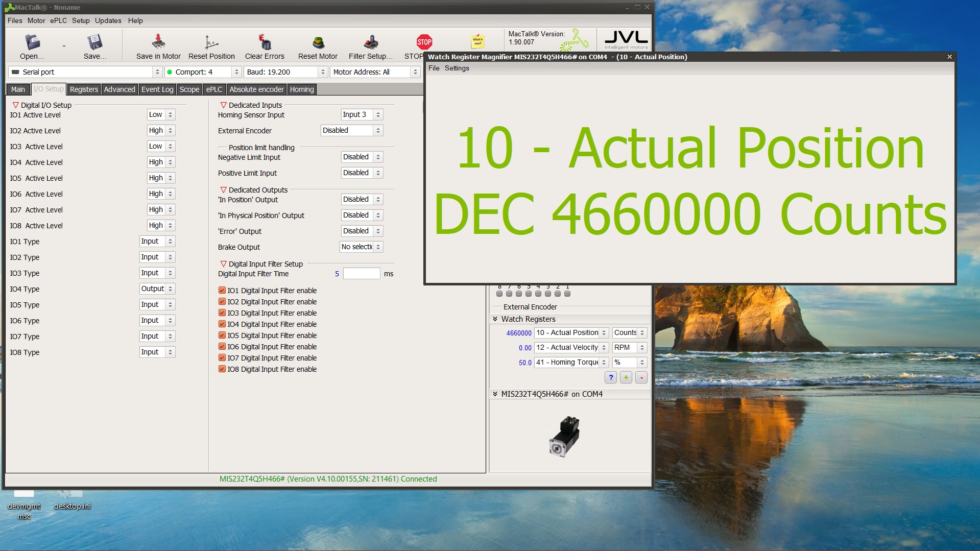Open Settings menu in Watch Register Magnifier
980x551 pixels.
coord(457,68)
